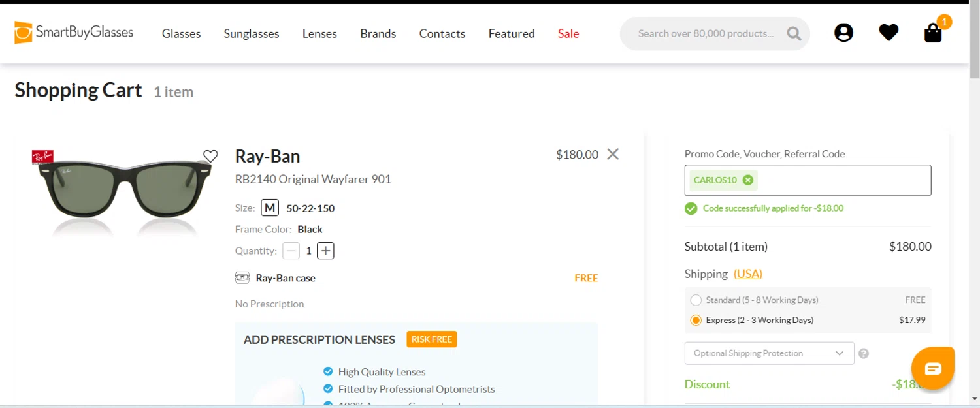The height and width of the screenshot is (408, 980).
Task: Click the shipping protection help icon
Action: tap(864, 354)
